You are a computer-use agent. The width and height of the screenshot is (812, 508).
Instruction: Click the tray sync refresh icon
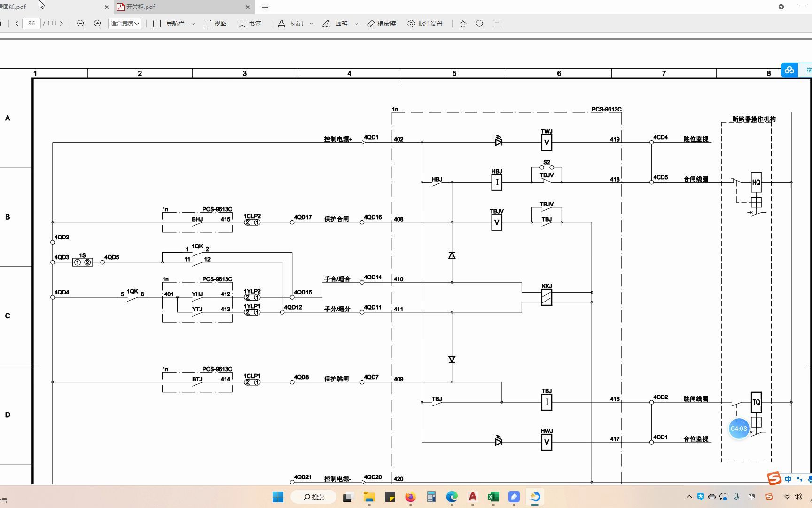(x=723, y=497)
